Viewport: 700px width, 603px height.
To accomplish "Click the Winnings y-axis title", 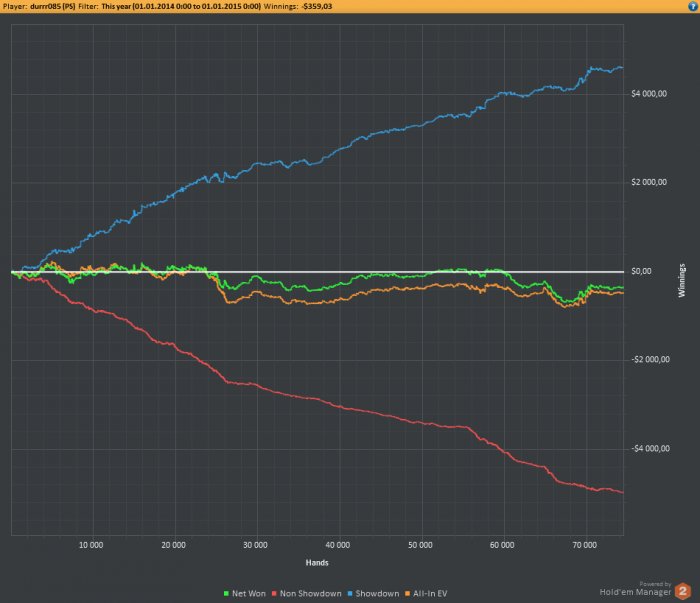I will [x=682, y=281].
